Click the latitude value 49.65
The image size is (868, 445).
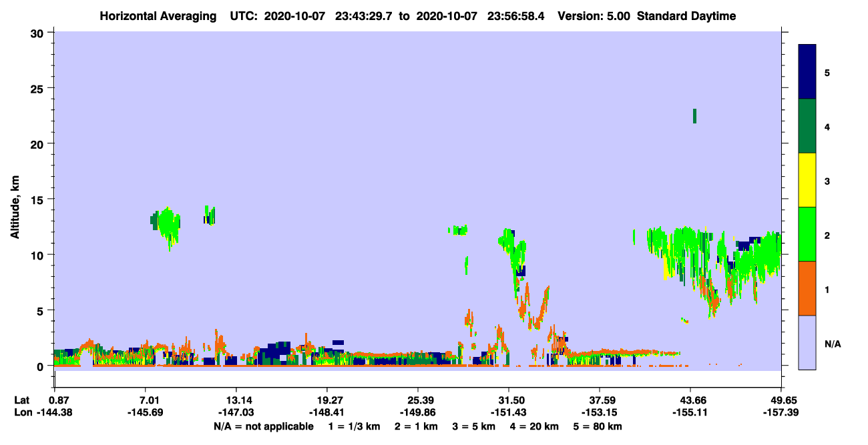coord(781,400)
